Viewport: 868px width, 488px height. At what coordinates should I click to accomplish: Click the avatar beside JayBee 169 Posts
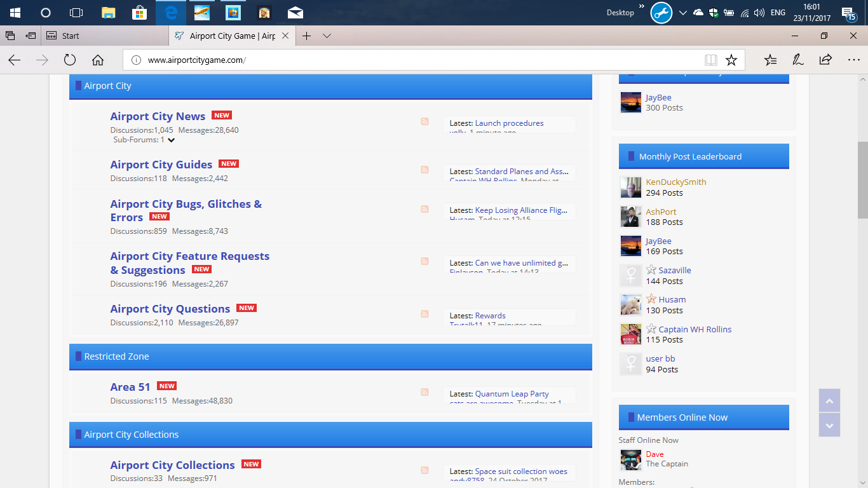631,247
